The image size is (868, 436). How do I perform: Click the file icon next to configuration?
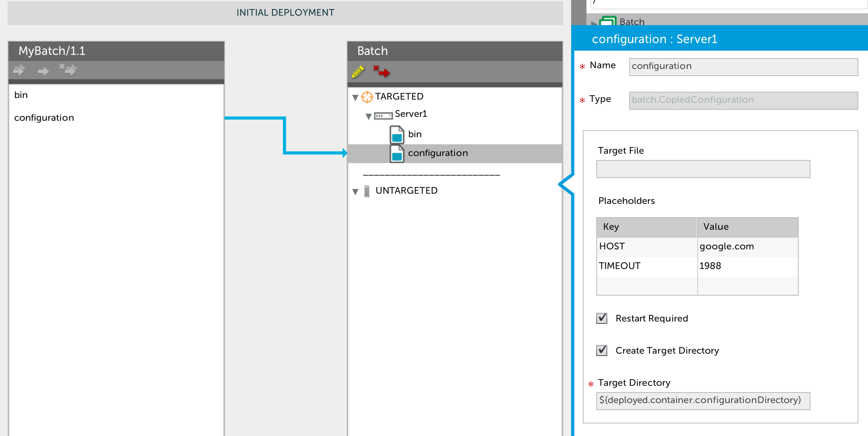[397, 153]
